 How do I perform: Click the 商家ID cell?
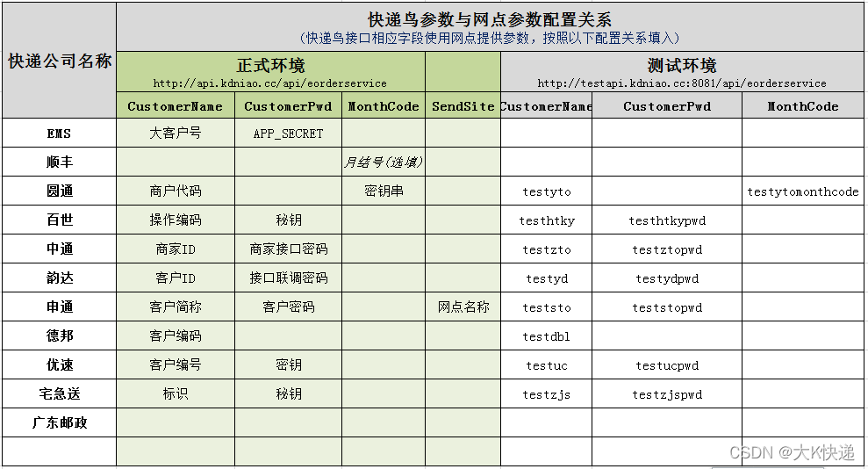[176, 249]
